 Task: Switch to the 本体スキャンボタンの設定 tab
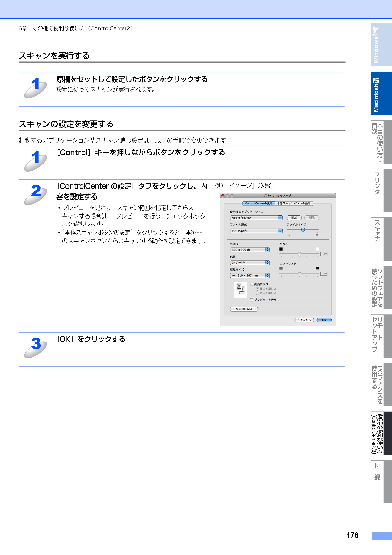[294, 203]
